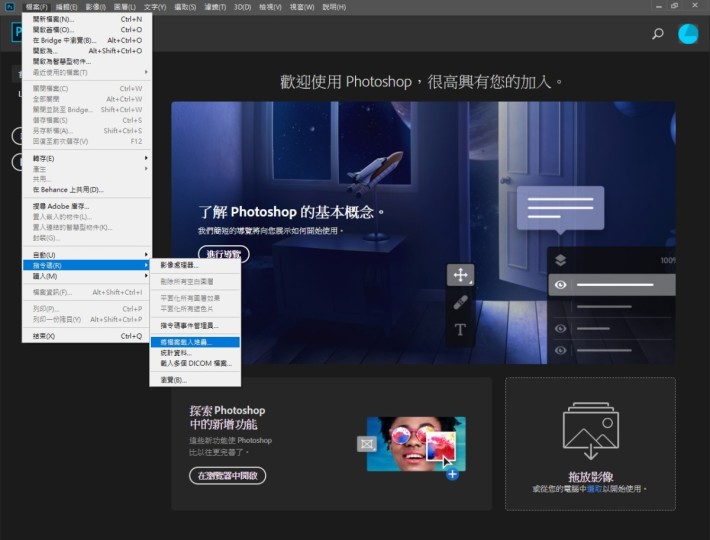Expand the 產生 submenu arrow
Image resolution: width=710 pixels, height=540 pixels.
click(x=146, y=169)
